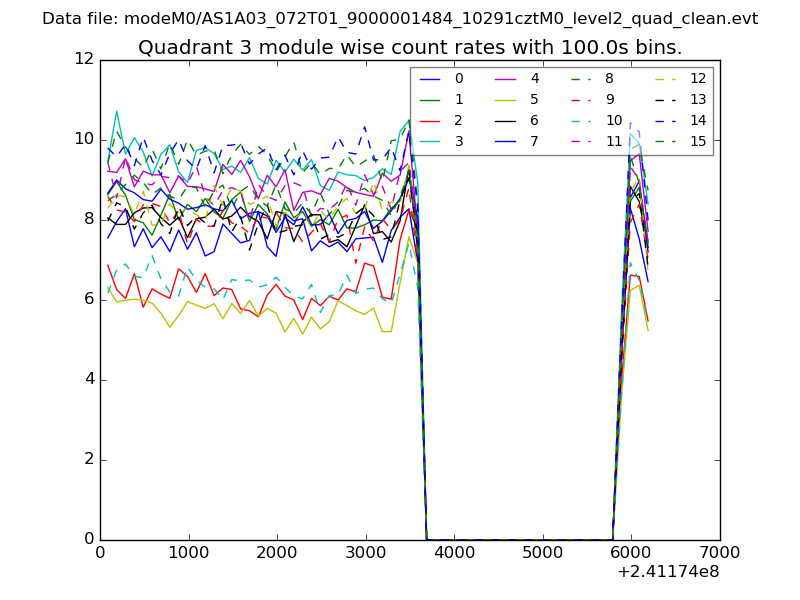Click the plot title 'Quadrant 3 module wise count rates'
Viewport: 800px width, 600px height.
[410, 47]
